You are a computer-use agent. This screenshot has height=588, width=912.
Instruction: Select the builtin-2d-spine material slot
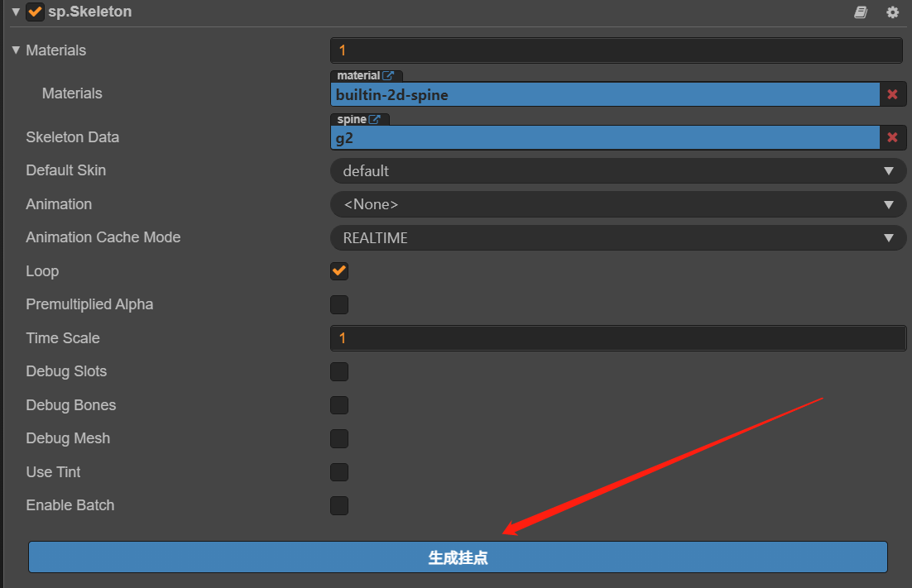point(605,95)
